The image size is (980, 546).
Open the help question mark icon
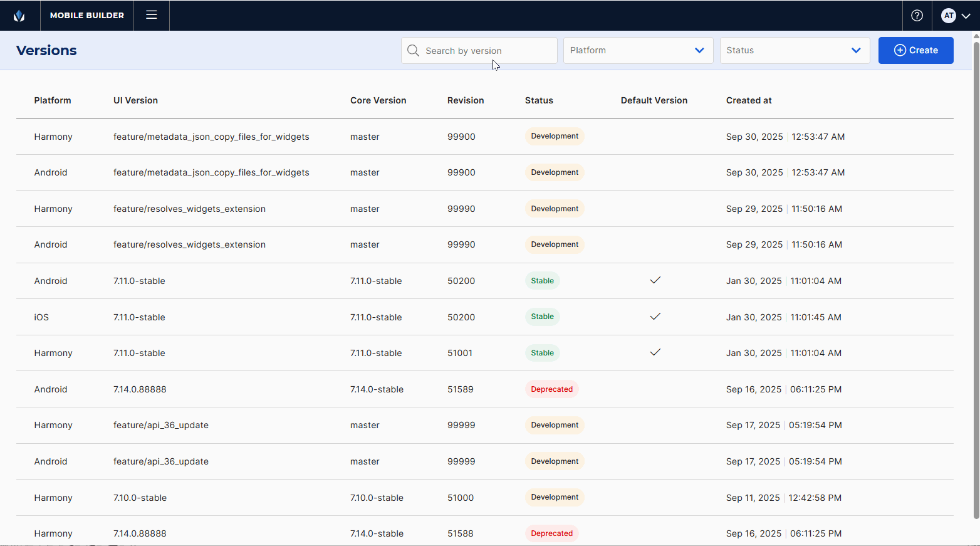[917, 16]
